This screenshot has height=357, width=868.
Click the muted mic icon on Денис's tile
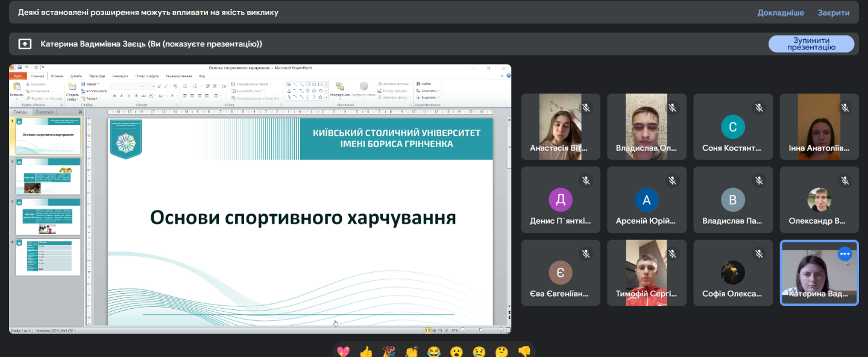[586, 180]
